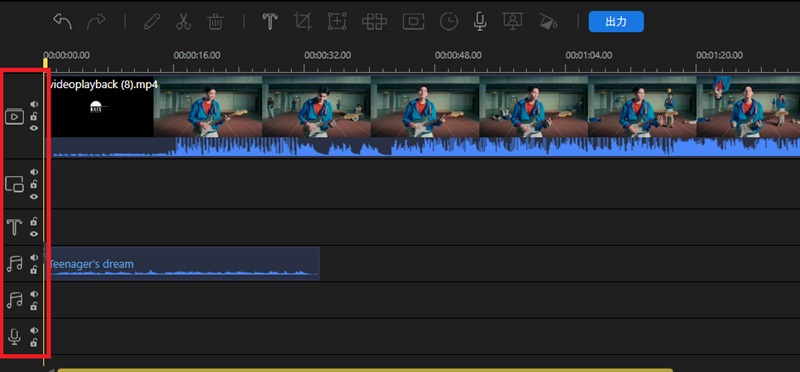
Task: Lock the empty second music track
Action: [x=34, y=307]
